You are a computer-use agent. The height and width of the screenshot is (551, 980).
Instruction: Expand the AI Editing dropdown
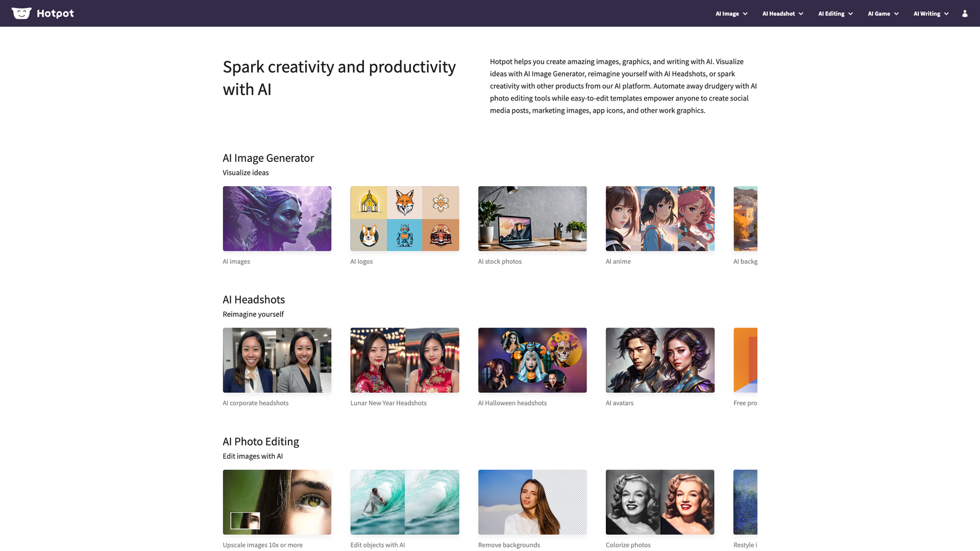point(836,14)
